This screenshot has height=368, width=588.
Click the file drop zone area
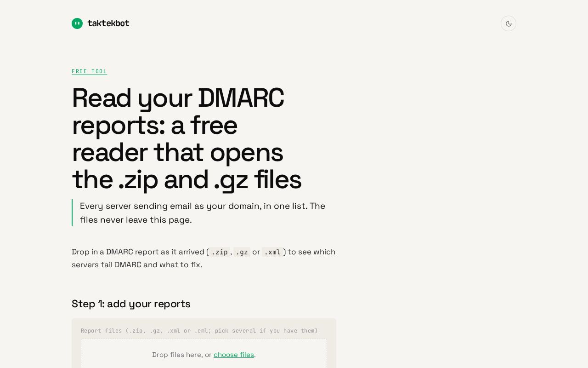[x=204, y=354]
